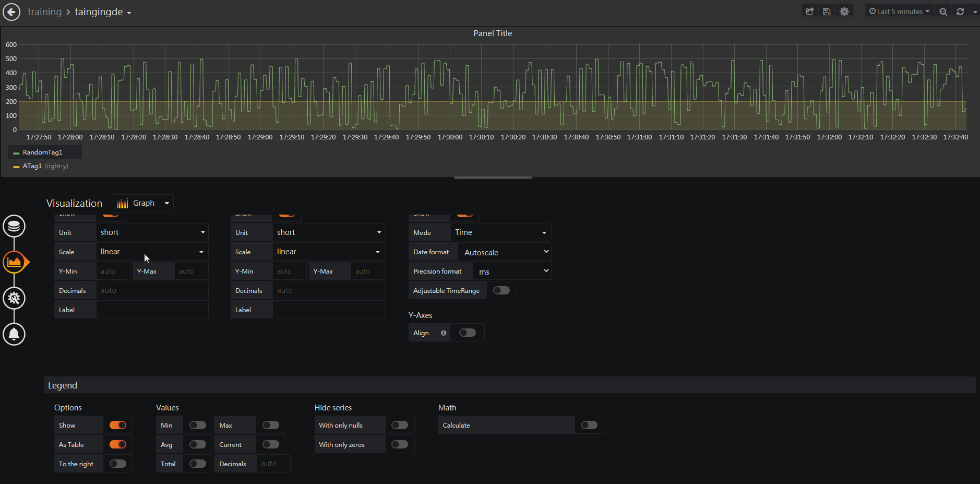This screenshot has height=484, width=980.
Task: Open refresh interval dropdown arrow
Action: (975, 11)
